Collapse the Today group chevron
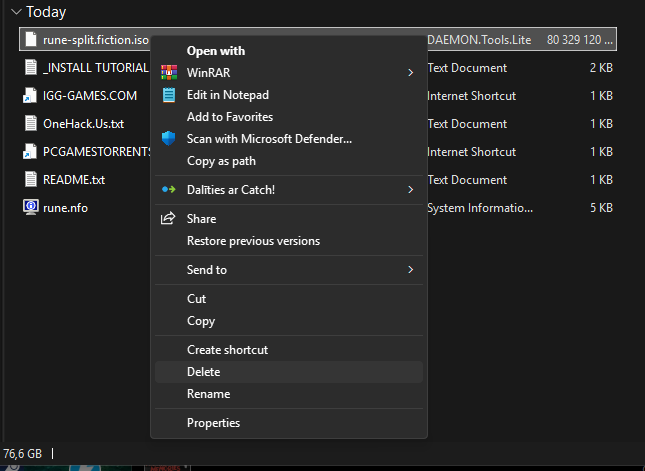 pos(16,12)
